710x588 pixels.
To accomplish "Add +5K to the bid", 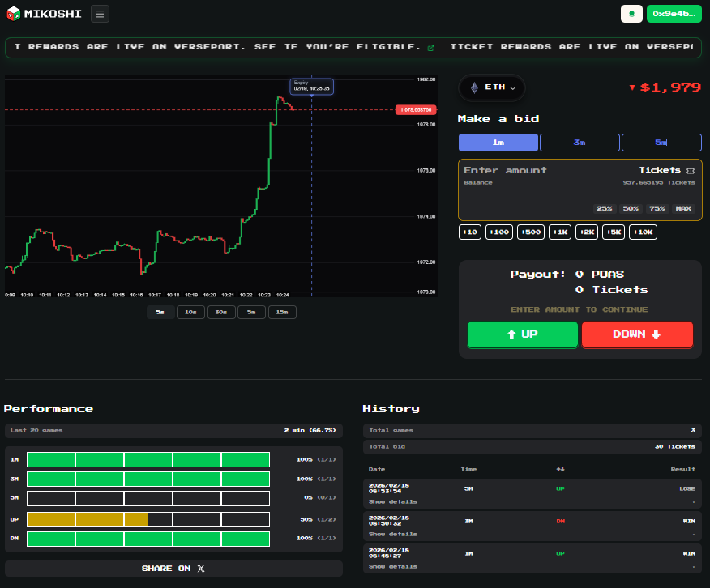I will coord(614,232).
